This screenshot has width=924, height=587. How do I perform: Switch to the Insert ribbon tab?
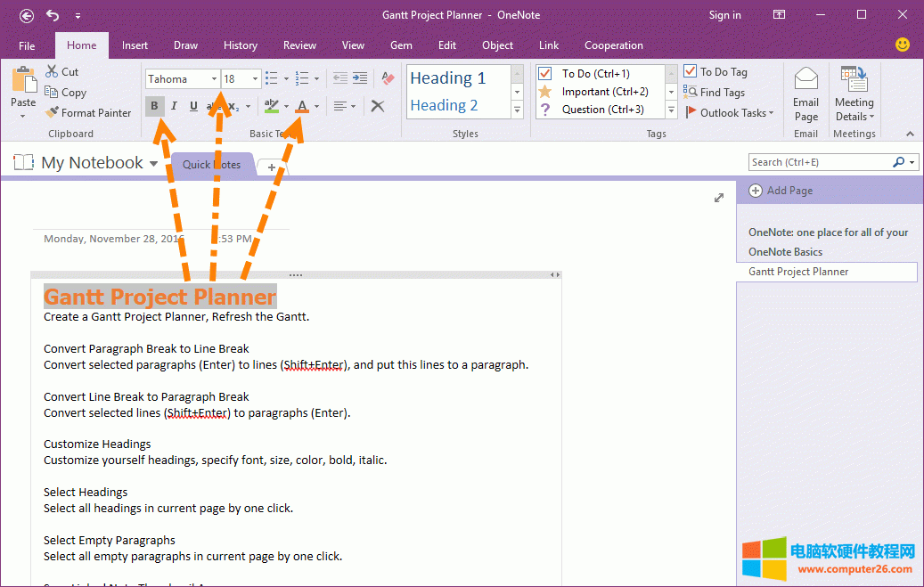(135, 45)
